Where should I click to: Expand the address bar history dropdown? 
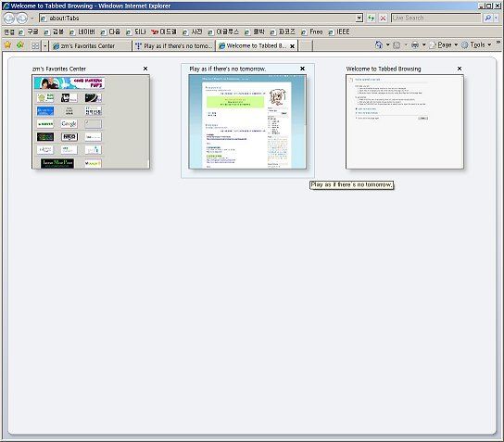359,18
